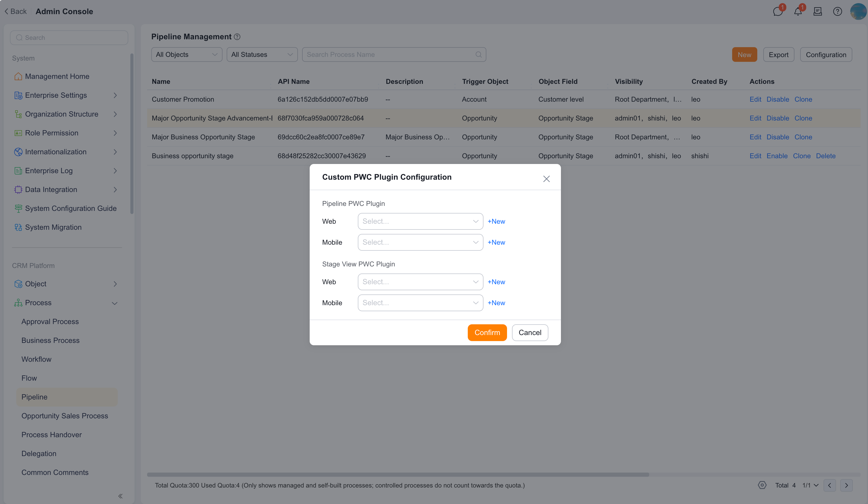Screen dimensions: 868x504
Task: Click Delete for Business opportunity stage row
Action: pos(826,156)
